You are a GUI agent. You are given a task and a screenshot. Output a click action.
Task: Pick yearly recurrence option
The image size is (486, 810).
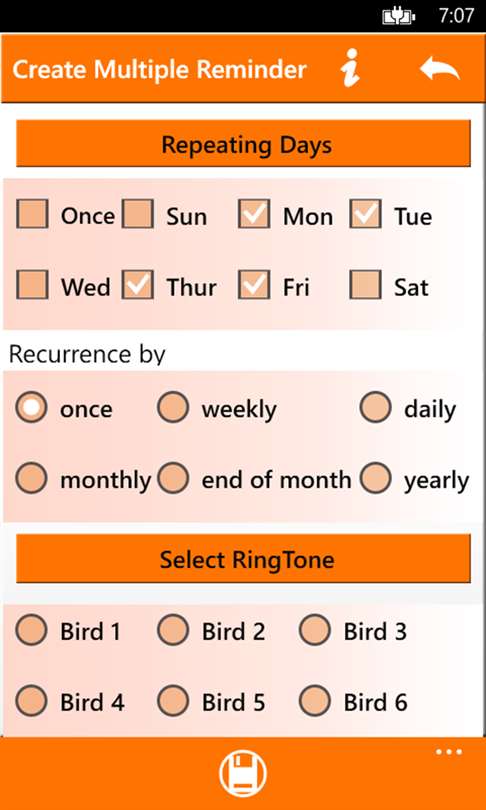pyautogui.click(x=375, y=478)
